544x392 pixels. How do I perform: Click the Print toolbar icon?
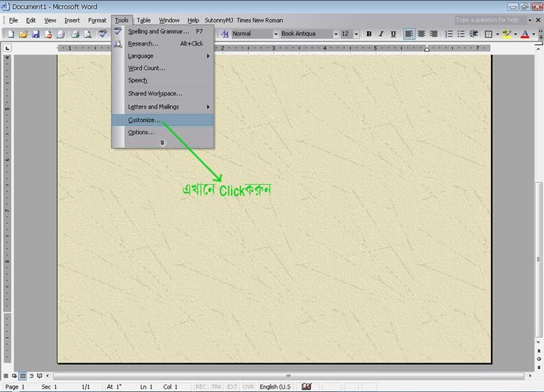pyautogui.click(x=75, y=34)
